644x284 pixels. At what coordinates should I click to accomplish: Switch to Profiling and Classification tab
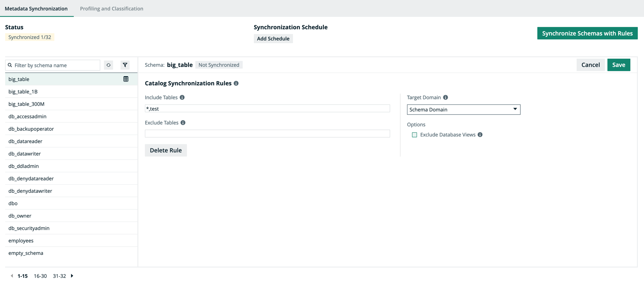click(111, 8)
